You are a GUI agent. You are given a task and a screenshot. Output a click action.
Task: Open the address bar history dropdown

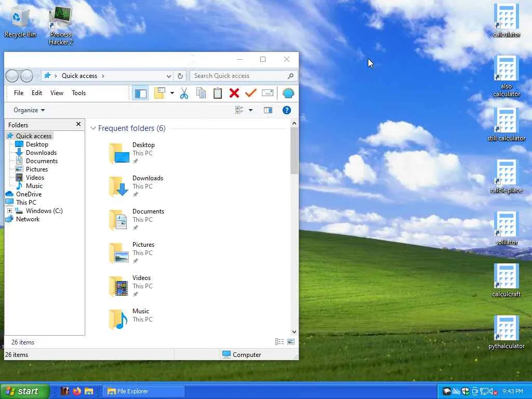(169, 76)
